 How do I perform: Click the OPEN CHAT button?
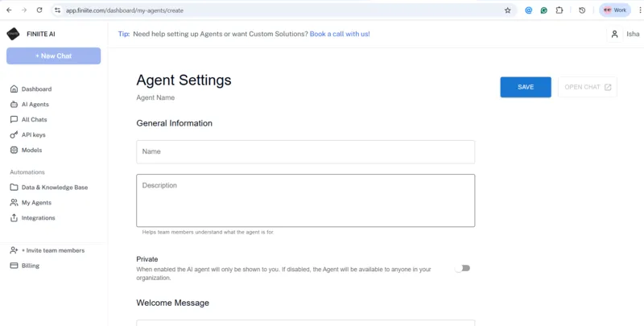(588, 87)
